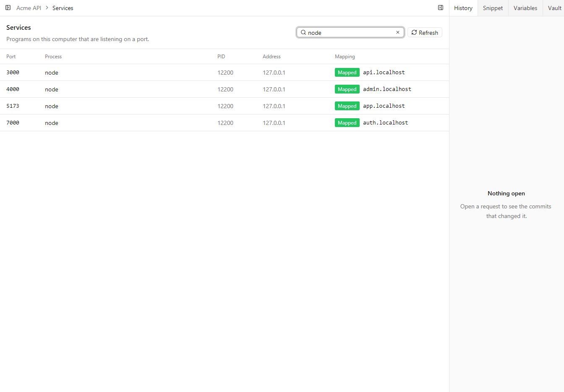
Task: Toggle the right panel icon
Action: tap(441, 8)
